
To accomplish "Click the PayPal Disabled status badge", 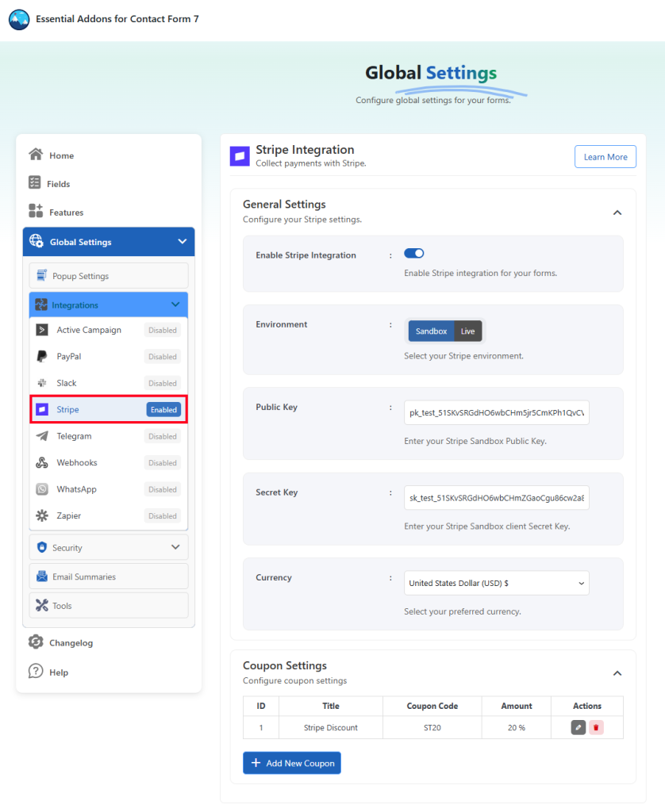I will pos(163,356).
